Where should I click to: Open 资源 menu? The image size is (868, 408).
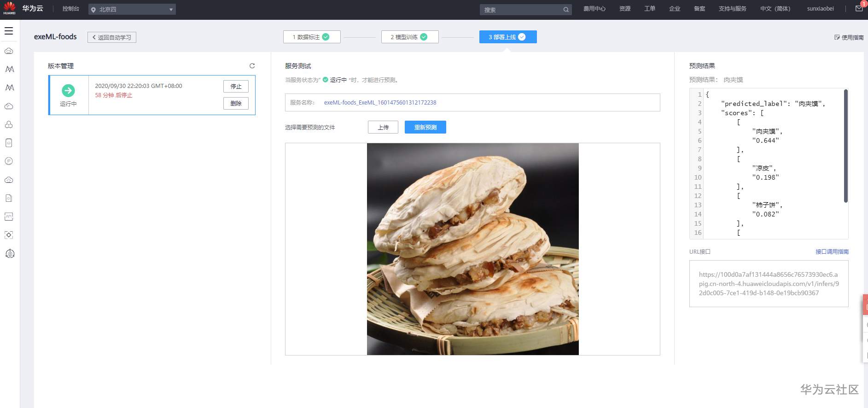click(625, 9)
